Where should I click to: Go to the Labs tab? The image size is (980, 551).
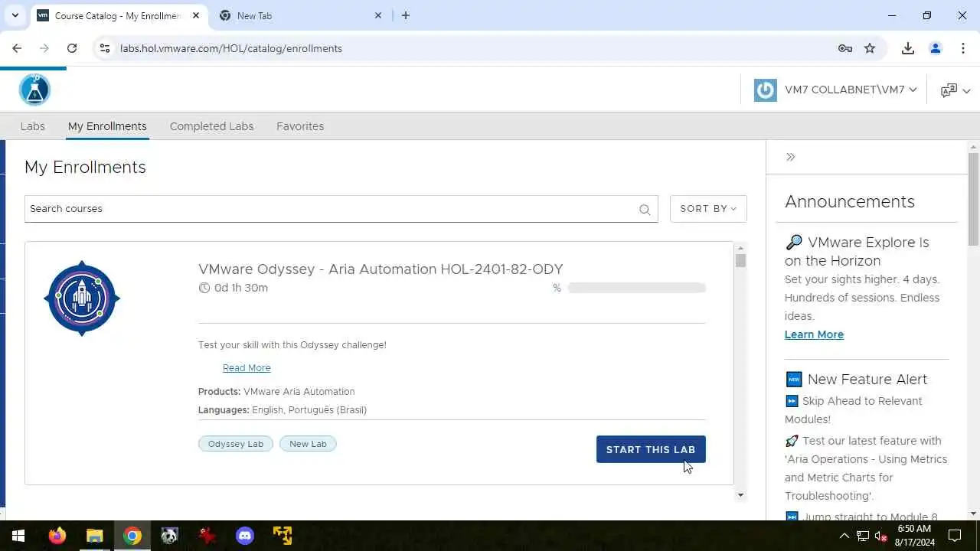(32, 126)
